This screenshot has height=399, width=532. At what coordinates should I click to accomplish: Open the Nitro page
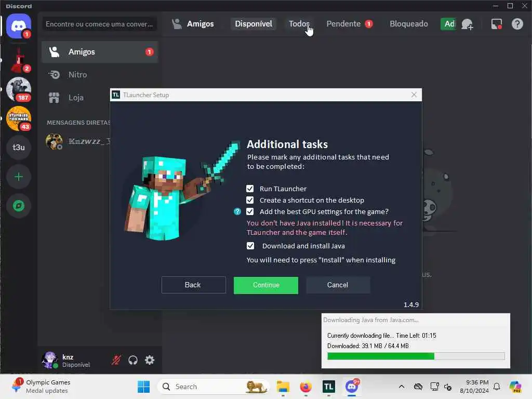pos(100,75)
